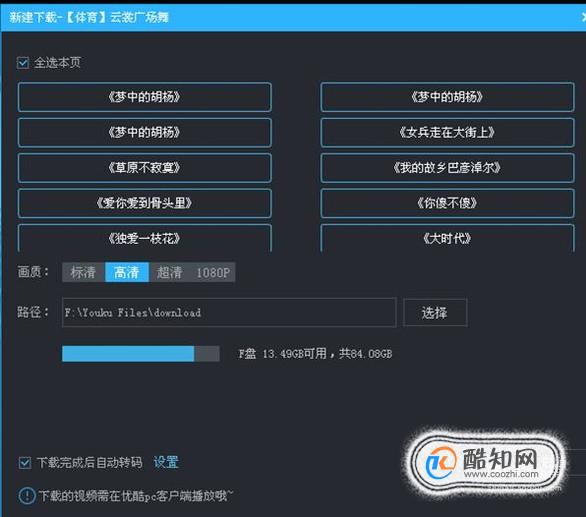Viewport: 586px width, 517px height.
Task: Select the 《我的故乡巴彦淖尔》 video item
Action: 447,168
